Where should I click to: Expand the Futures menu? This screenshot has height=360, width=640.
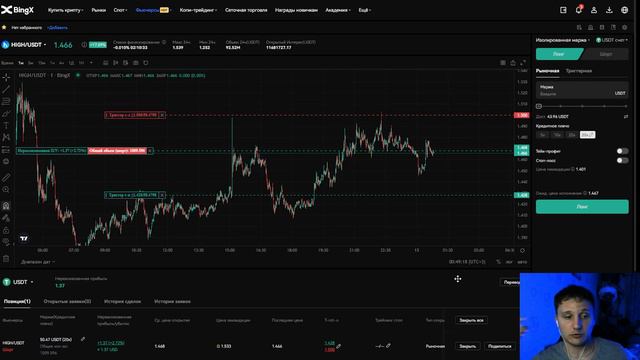pyautogui.click(x=153, y=10)
